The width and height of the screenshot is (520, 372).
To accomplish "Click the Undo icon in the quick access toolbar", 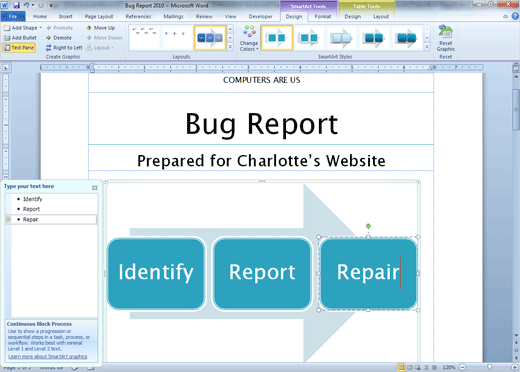I will point(26,5).
